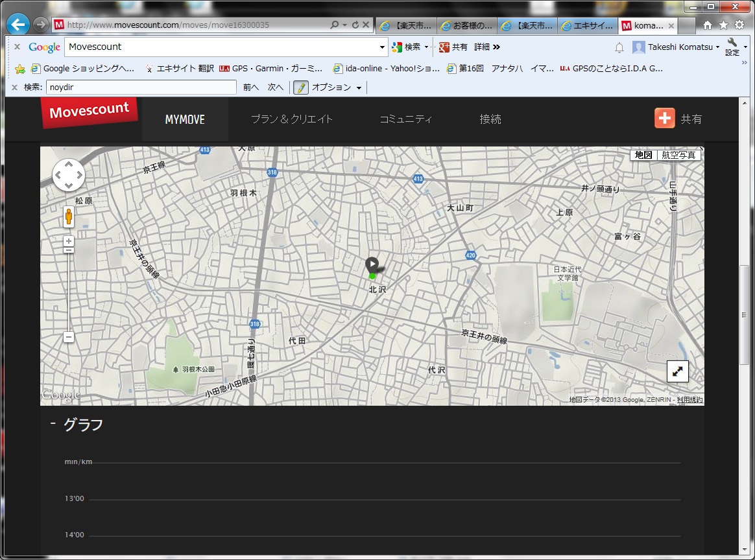The image size is (755, 560).
Task: Click 前へ in the find bar
Action: click(250, 87)
